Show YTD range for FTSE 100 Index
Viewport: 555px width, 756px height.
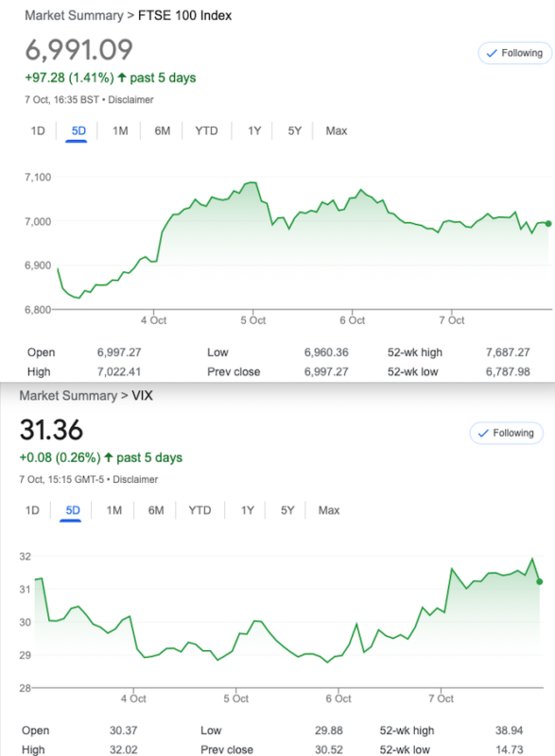[206, 131]
